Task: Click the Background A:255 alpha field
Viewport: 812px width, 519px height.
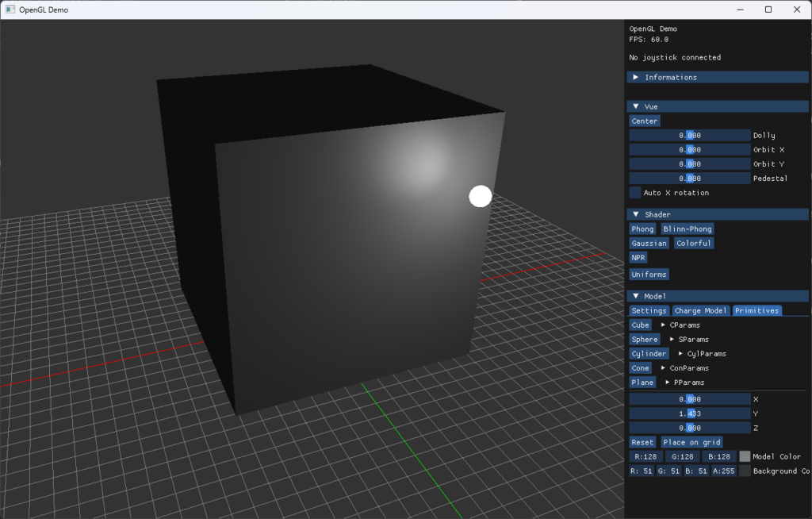Action: tap(723, 471)
